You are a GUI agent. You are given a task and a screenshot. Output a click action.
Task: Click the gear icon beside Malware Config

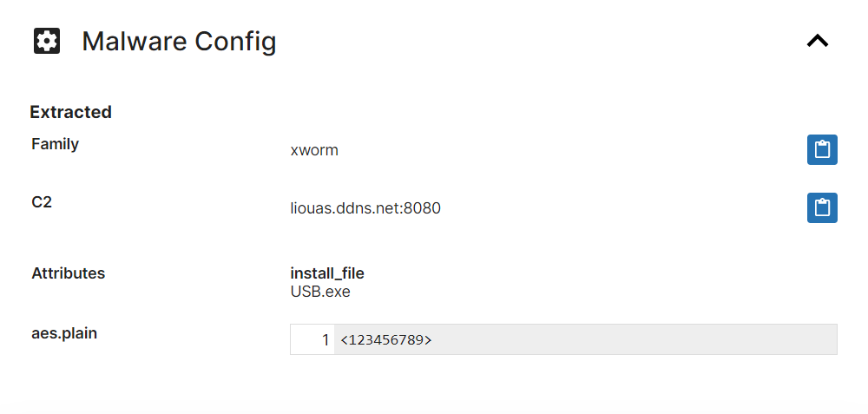(47, 41)
